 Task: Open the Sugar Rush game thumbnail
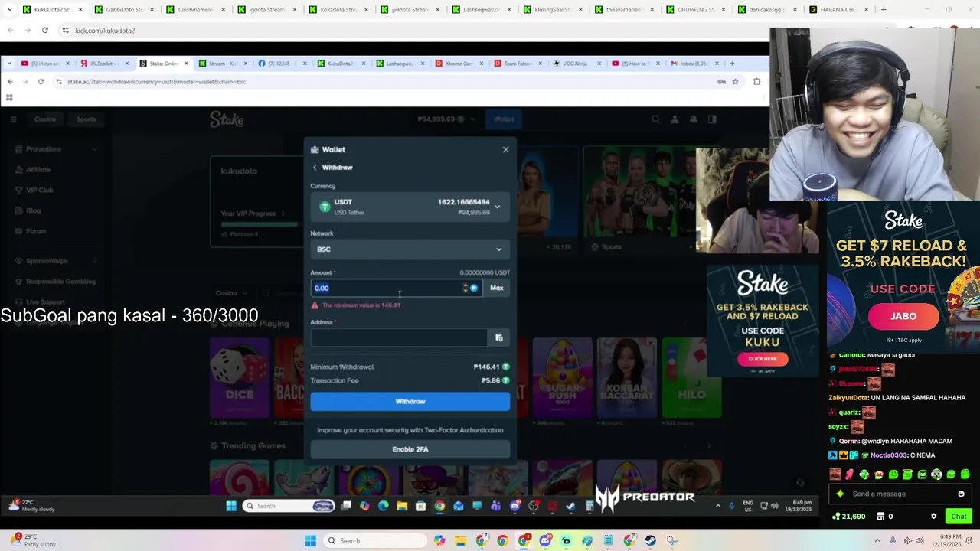(x=563, y=379)
